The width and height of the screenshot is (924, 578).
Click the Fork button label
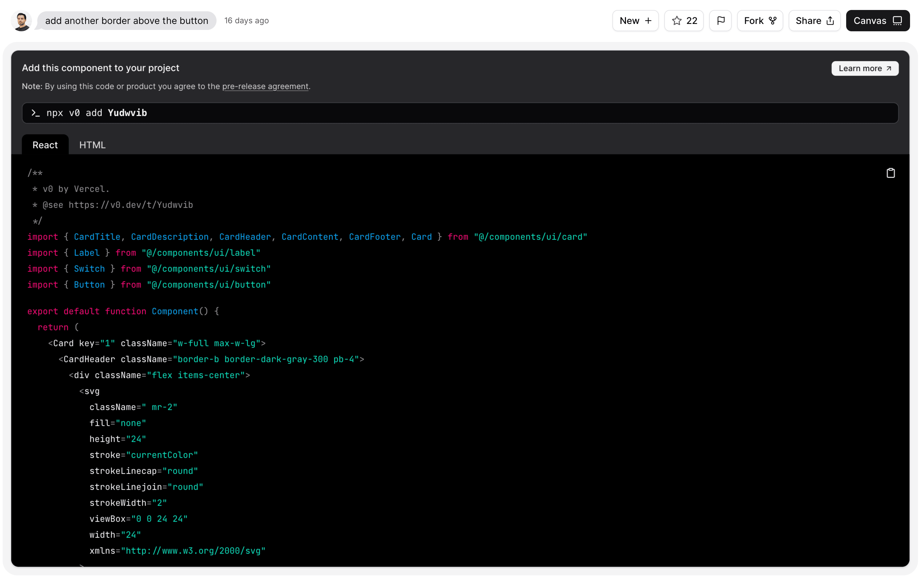(753, 21)
